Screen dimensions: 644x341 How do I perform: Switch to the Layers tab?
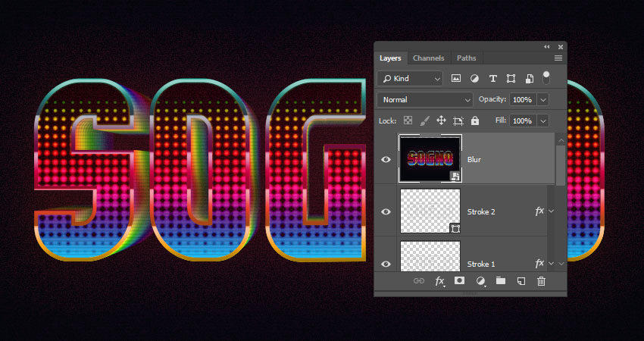click(x=390, y=58)
